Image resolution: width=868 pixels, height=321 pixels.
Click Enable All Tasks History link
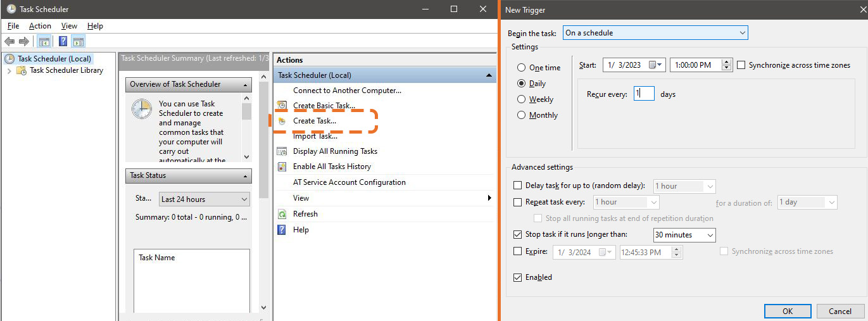[x=332, y=167]
